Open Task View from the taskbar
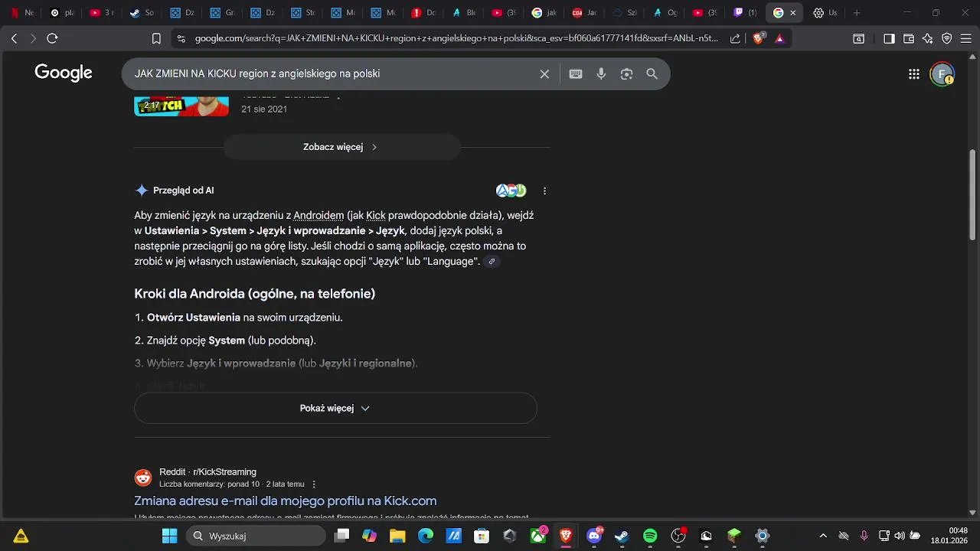Image resolution: width=980 pixels, height=551 pixels. 342,536
